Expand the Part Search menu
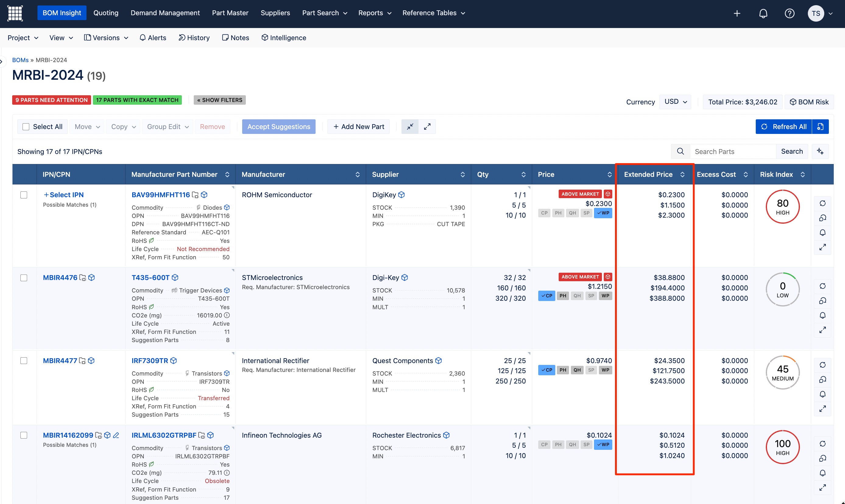The image size is (845, 504). point(325,13)
